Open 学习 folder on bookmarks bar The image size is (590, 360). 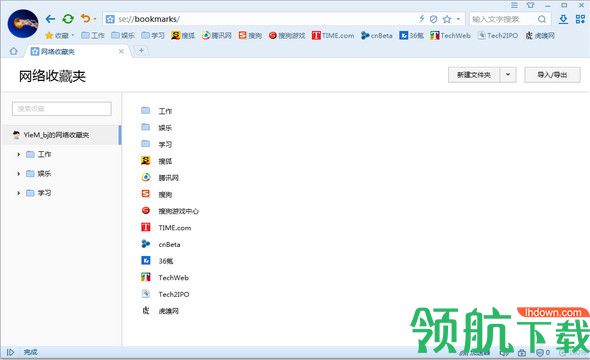[x=153, y=35]
